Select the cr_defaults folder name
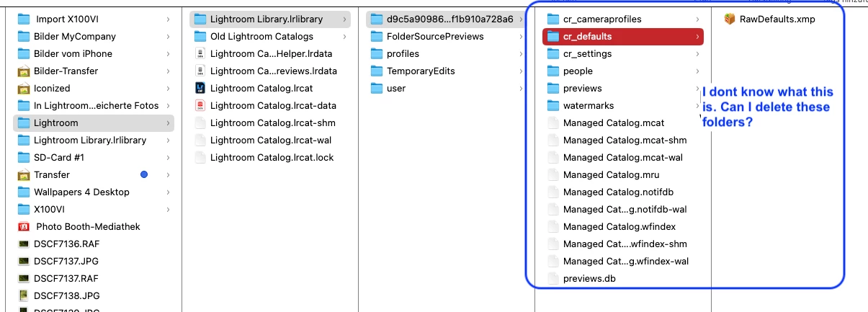Viewport: 868px width, 312px height. [x=588, y=36]
